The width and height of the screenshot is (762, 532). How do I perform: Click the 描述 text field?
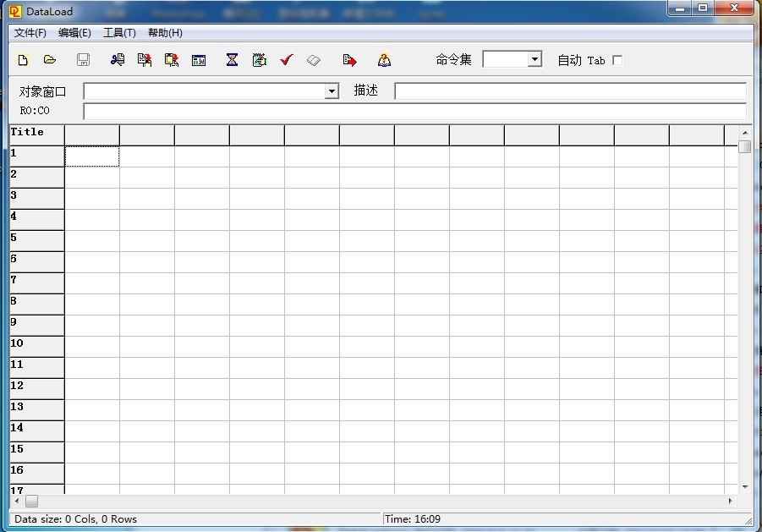point(570,91)
